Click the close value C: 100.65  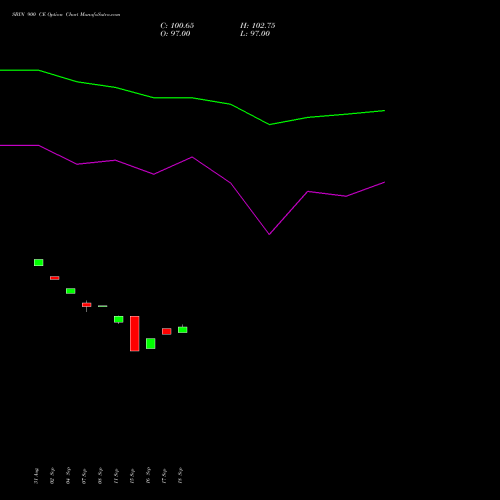(x=177, y=26)
